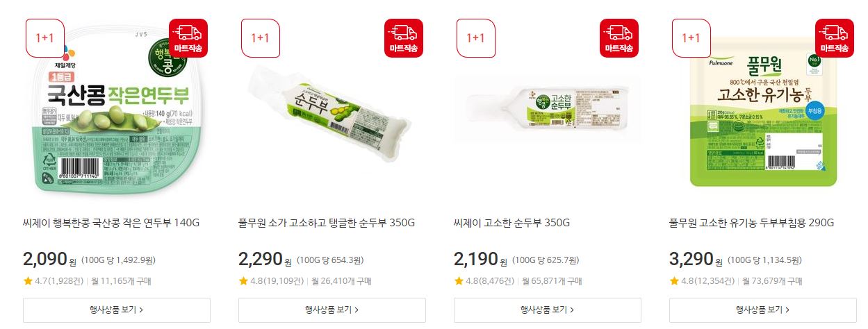Open 행사상품 보기 for 풀무원 유기농 두부부침용
The image size is (868, 329).
[x=763, y=310]
